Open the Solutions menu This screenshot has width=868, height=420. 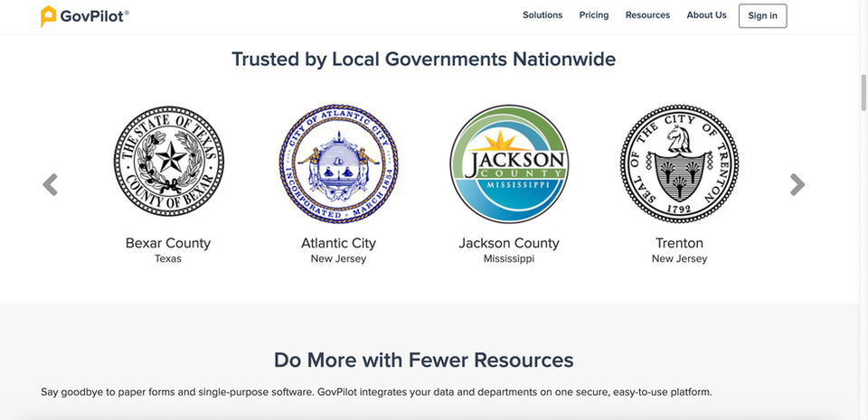pyautogui.click(x=542, y=15)
